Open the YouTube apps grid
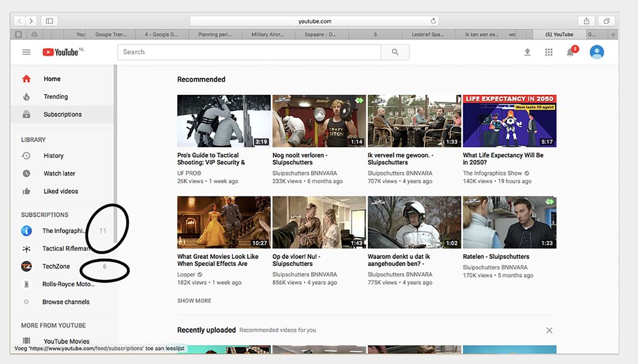Screen dimensions: 638x364 coord(549,52)
